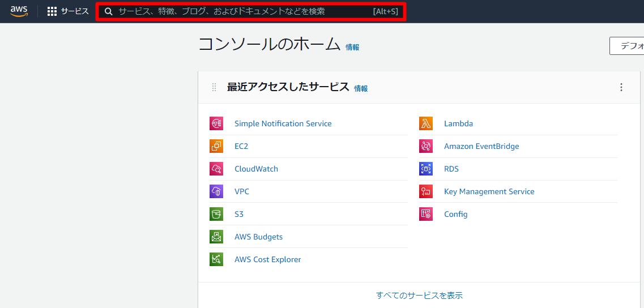The height and width of the screenshot is (308, 644).
Task: Click the CloudWatch service icon
Action: coord(216,169)
